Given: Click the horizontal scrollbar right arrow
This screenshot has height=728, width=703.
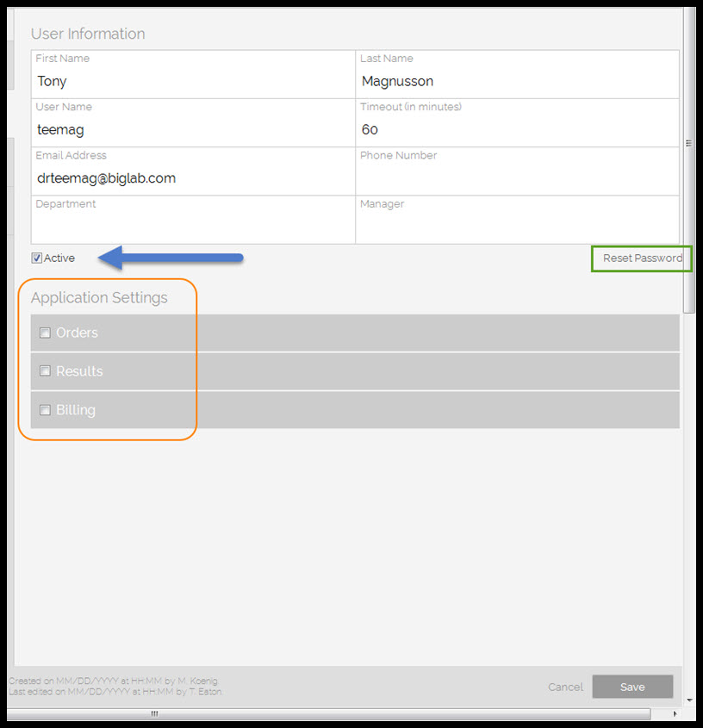Looking at the screenshot, I should pos(675,714).
